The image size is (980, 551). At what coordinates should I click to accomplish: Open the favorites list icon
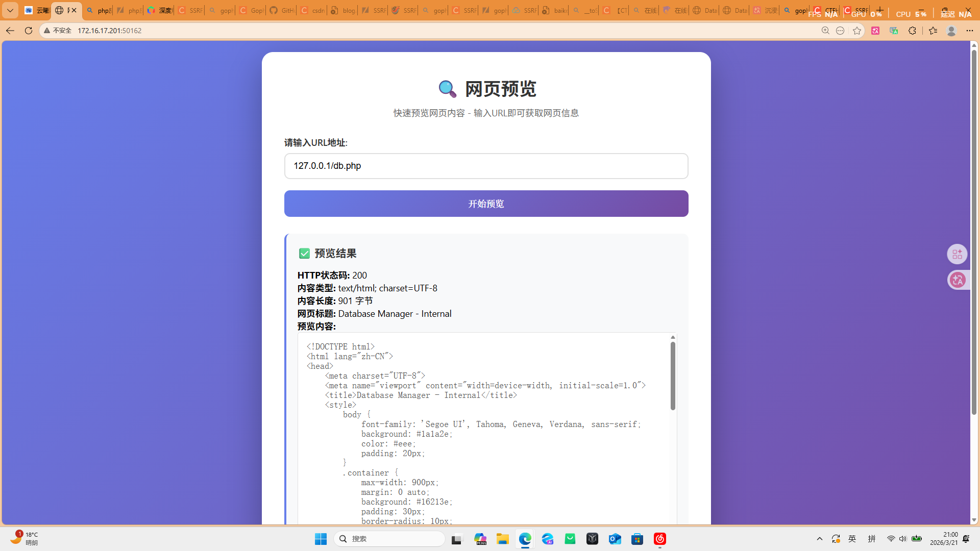pos(933,31)
